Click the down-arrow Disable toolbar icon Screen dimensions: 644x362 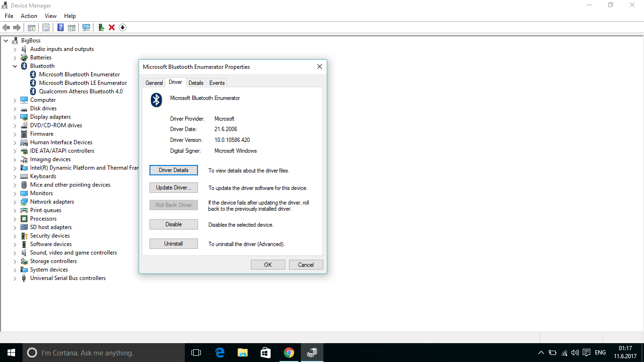click(x=123, y=27)
